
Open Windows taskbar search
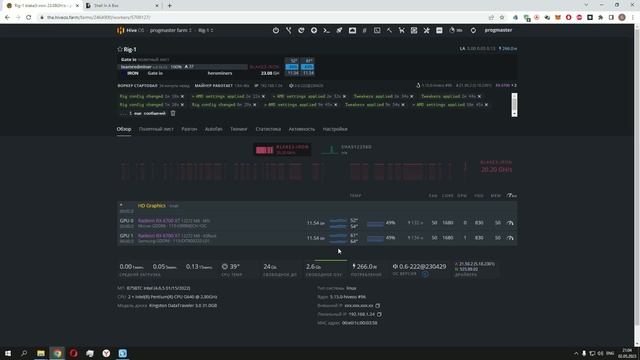[x=24, y=353]
